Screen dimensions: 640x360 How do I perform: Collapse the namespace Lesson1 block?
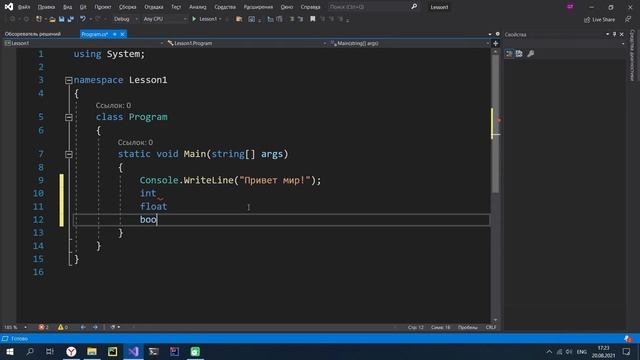click(x=69, y=80)
